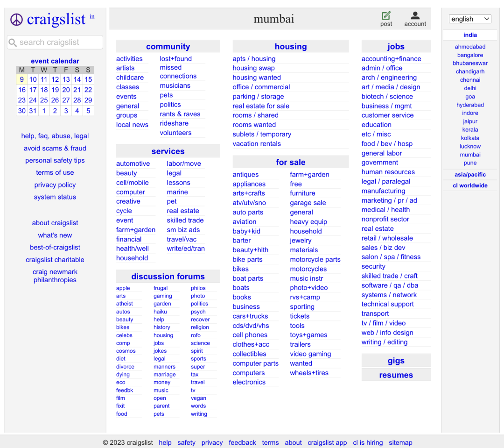Open the housing section header
Viewport: 504px width, 448px height.
(x=291, y=46)
